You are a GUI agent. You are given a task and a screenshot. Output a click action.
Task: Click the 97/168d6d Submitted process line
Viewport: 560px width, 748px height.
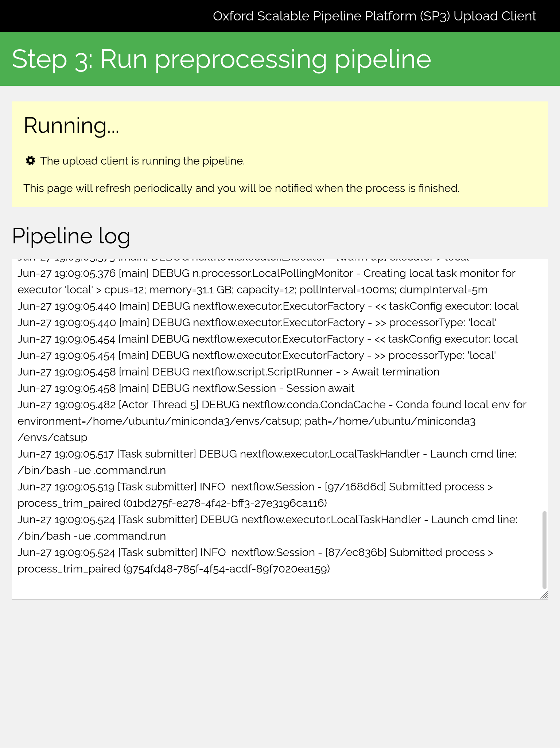tap(255, 495)
